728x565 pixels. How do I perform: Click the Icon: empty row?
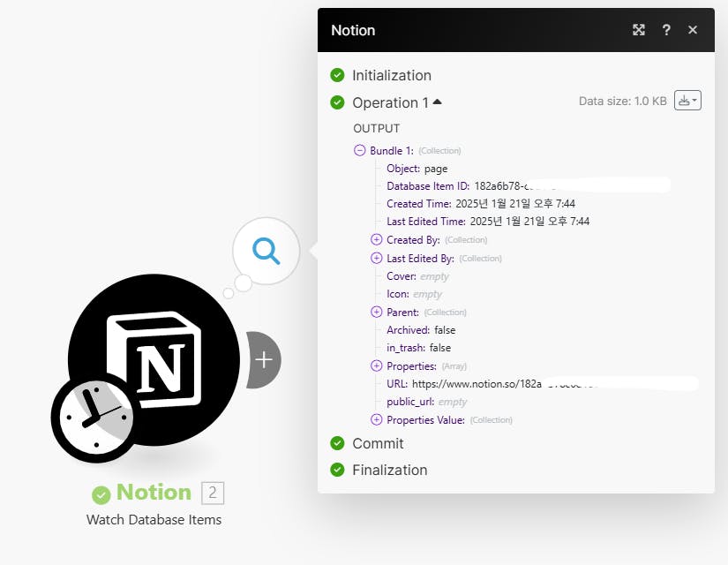tap(414, 294)
